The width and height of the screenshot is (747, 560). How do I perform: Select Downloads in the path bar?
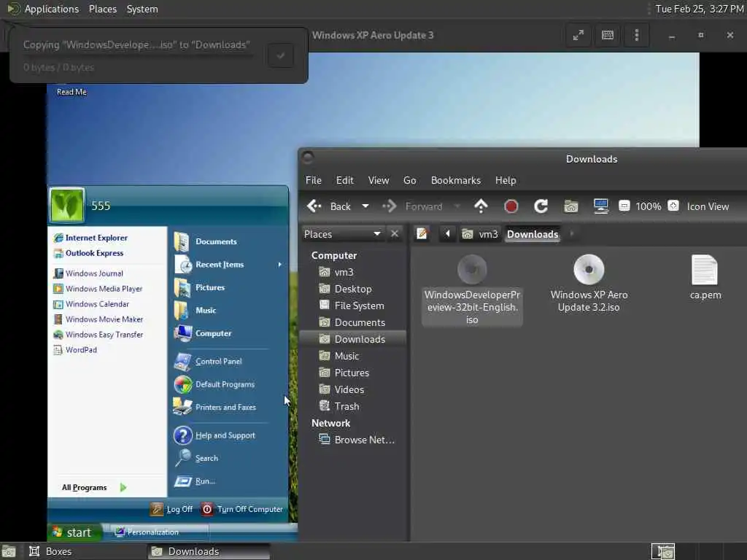click(x=532, y=234)
